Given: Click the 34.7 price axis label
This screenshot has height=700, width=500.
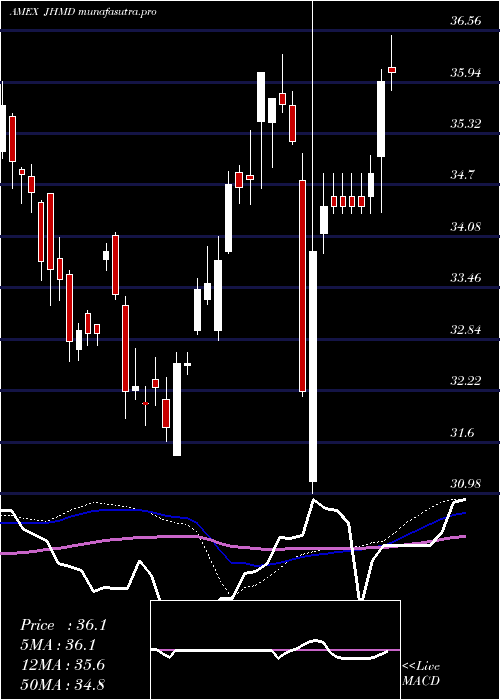Looking at the screenshot, I should pos(462,175).
